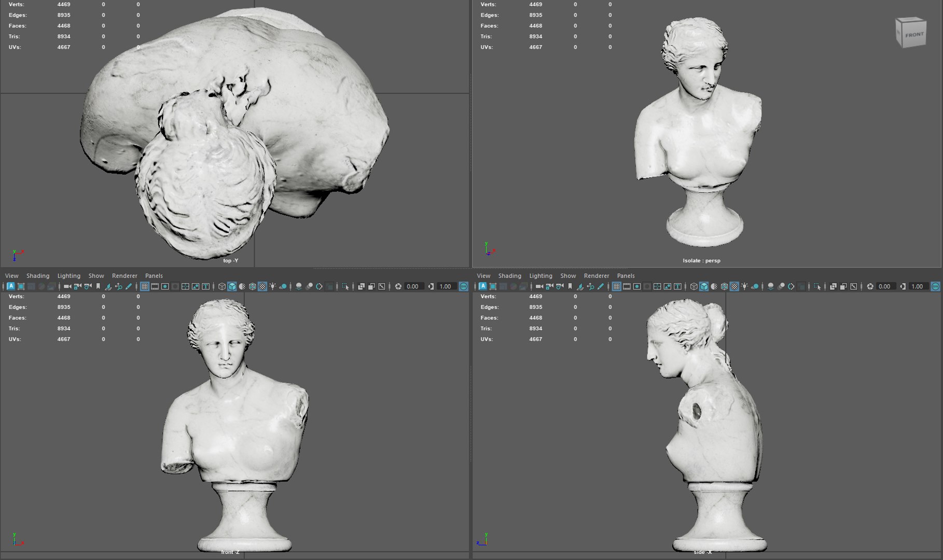The height and width of the screenshot is (560, 943).
Task: Click Lock Camera icon in front panel toolbar
Action: coord(77,286)
